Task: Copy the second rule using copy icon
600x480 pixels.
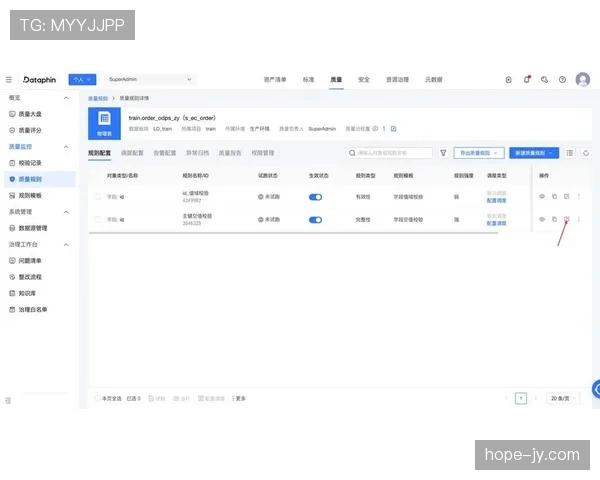Action: 554,218
